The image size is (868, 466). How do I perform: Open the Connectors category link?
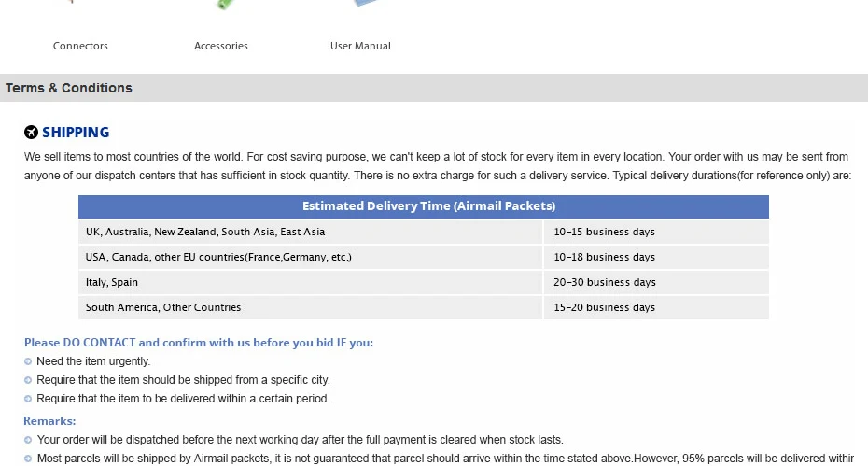(80, 46)
